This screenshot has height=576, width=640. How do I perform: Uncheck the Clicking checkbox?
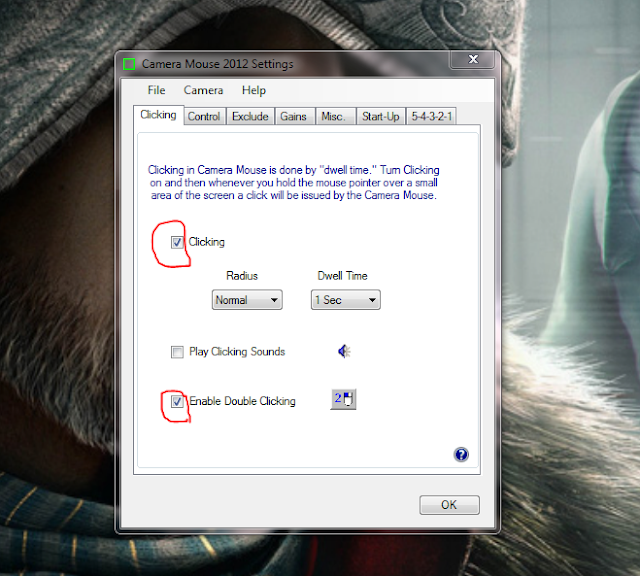pos(177,242)
